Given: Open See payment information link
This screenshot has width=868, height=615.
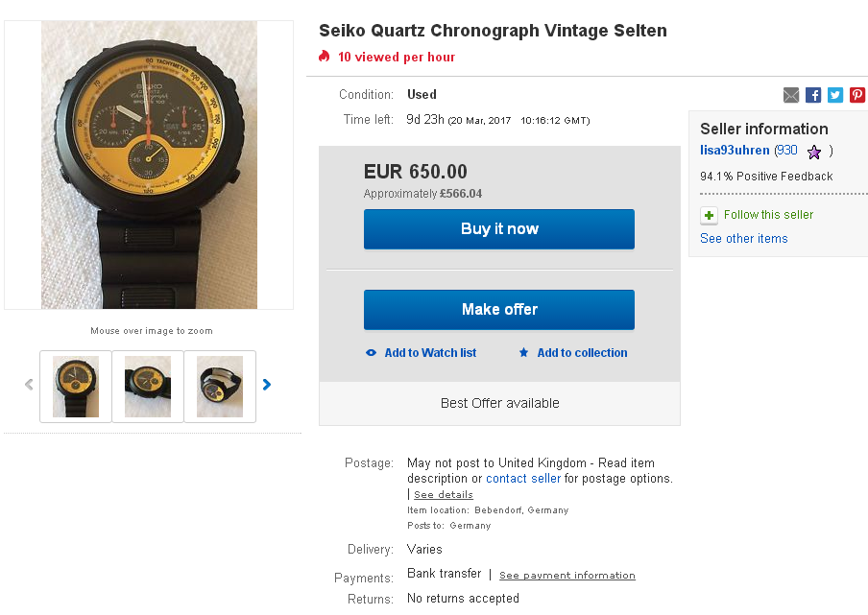Looking at the screenshot, I should pyautogui.click(x=567, y=576).
